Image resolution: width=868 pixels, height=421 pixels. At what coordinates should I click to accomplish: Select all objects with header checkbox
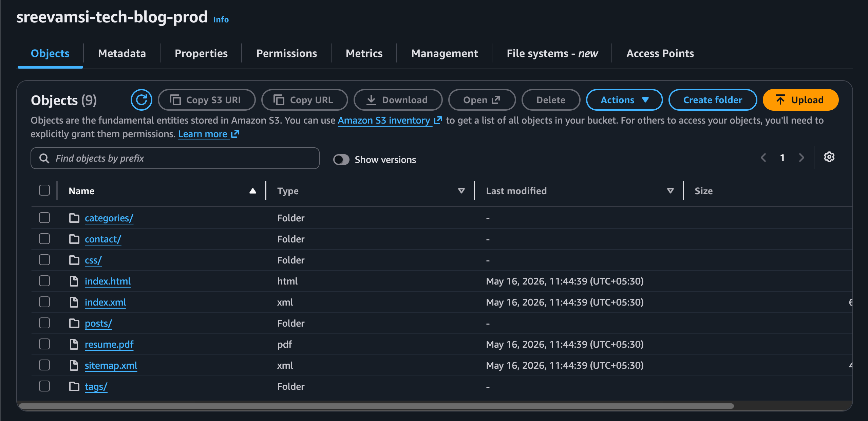click(44, 190)
